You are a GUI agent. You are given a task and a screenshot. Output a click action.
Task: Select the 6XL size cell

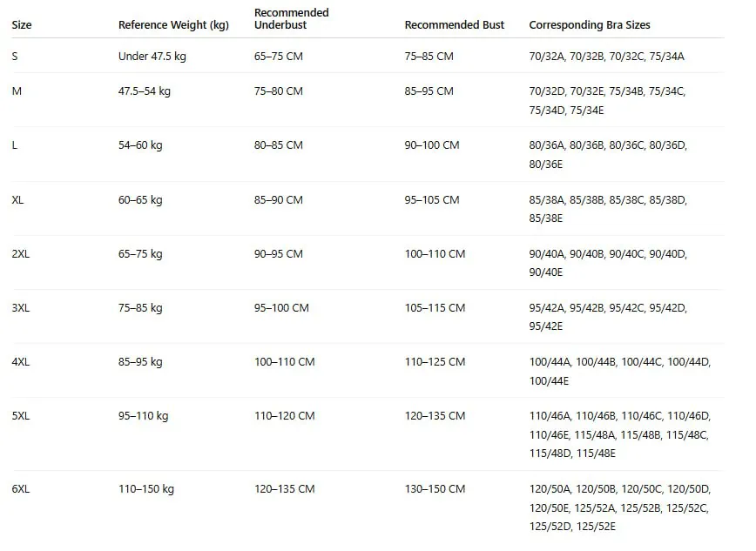[x=21, y=489]
